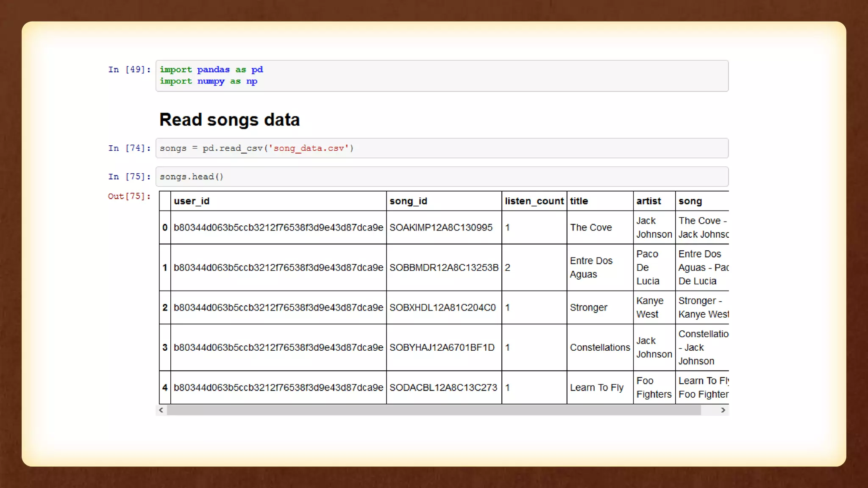Select the 'Read songs data' heading
The width and height of the screenshot is (868, 488).
click(229, 120)
